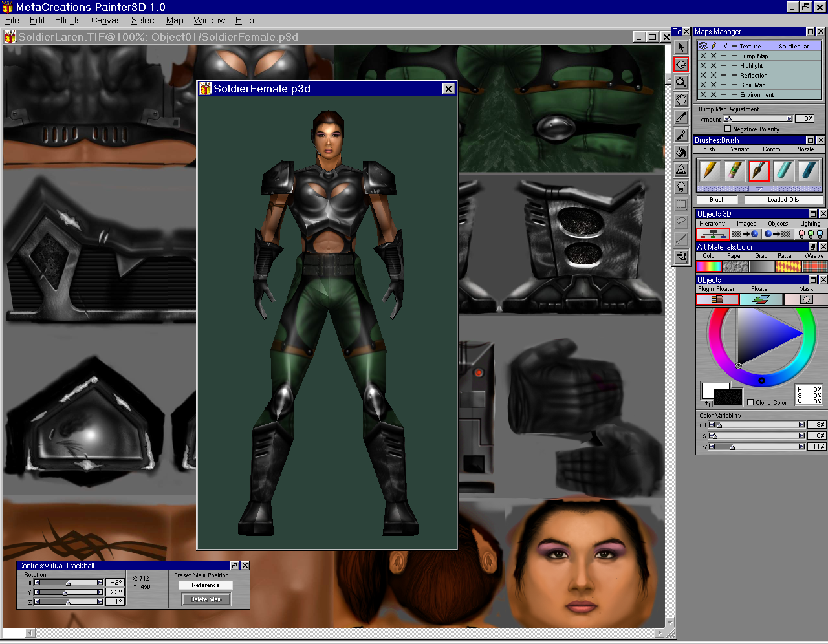Open the Floater layers icon
Image resolution: width=828 pixels, height=644 pixels.
point(761,299)
